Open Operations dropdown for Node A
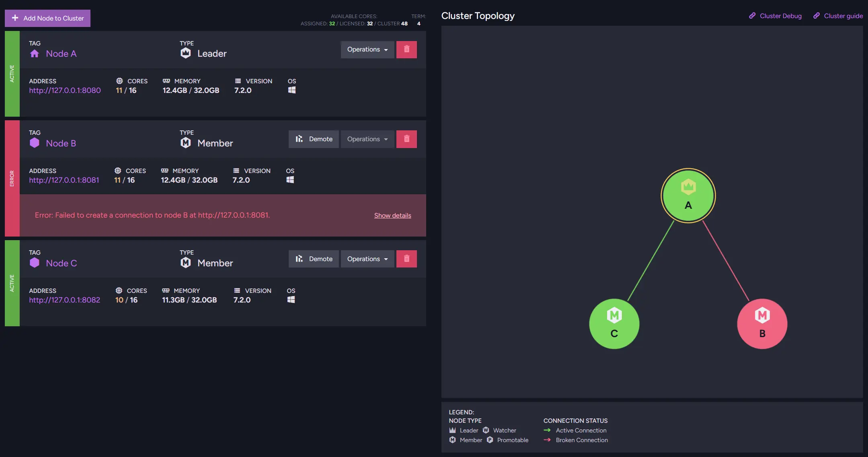This screenshot has height=457, width=868. pos(367,49)
